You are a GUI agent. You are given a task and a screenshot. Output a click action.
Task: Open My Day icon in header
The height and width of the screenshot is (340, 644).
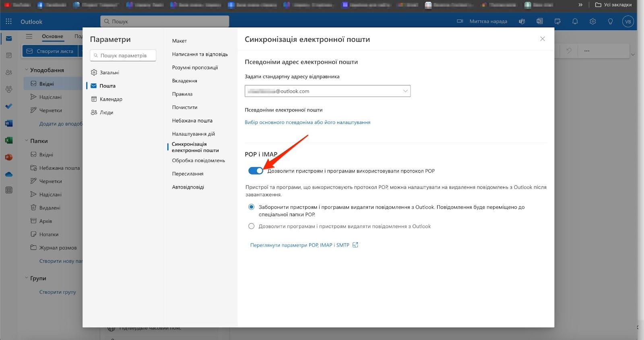[x=557, y=21]
